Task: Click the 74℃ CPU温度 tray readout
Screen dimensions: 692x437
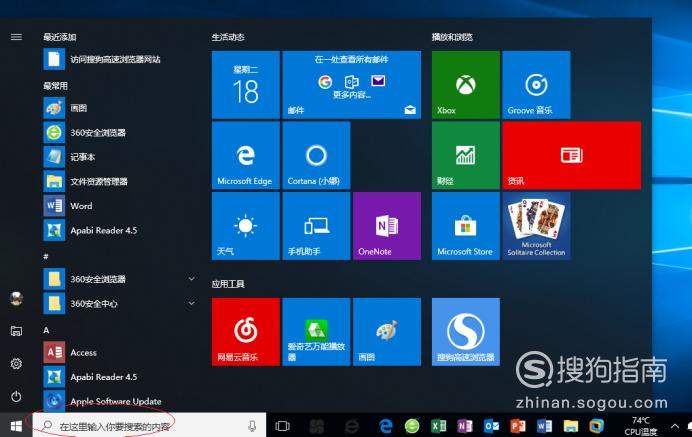Action: (x=641, y=426)
